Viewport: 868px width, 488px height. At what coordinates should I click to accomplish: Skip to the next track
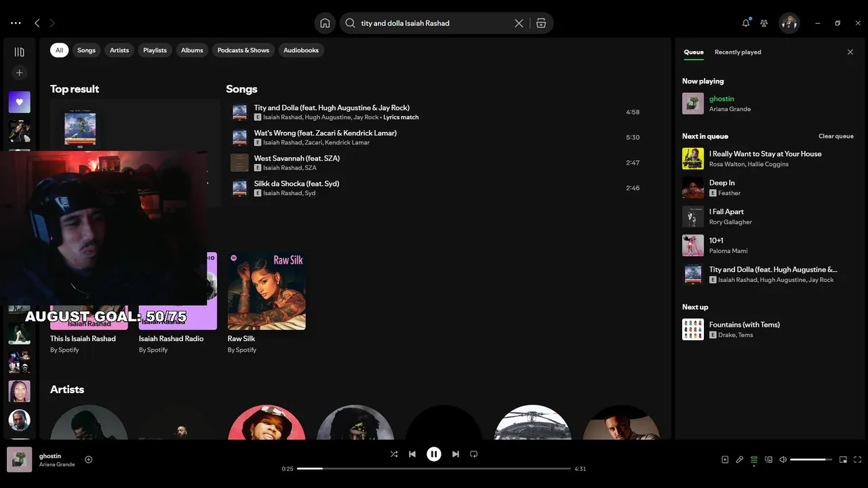pos(456,454)
